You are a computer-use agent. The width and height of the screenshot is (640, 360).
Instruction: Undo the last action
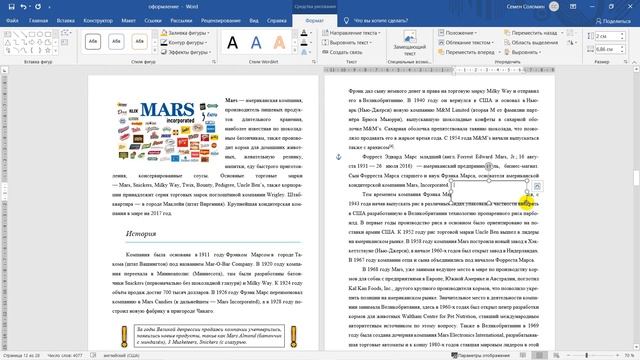point(23,7)
